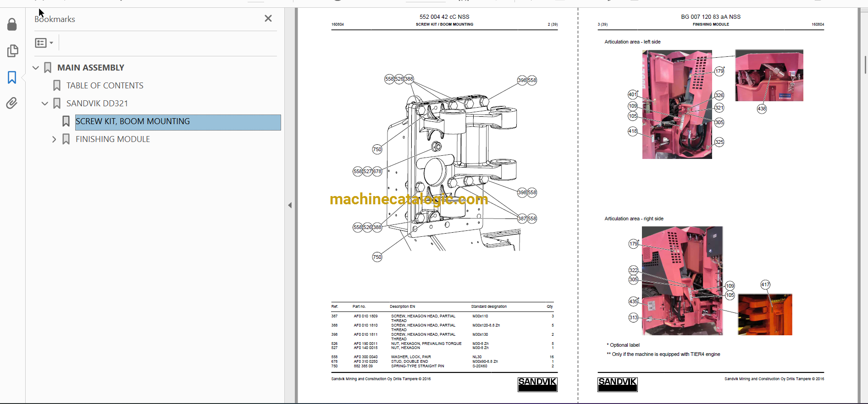Click the 'Articulation area - left side' heading

click(632, 42)
